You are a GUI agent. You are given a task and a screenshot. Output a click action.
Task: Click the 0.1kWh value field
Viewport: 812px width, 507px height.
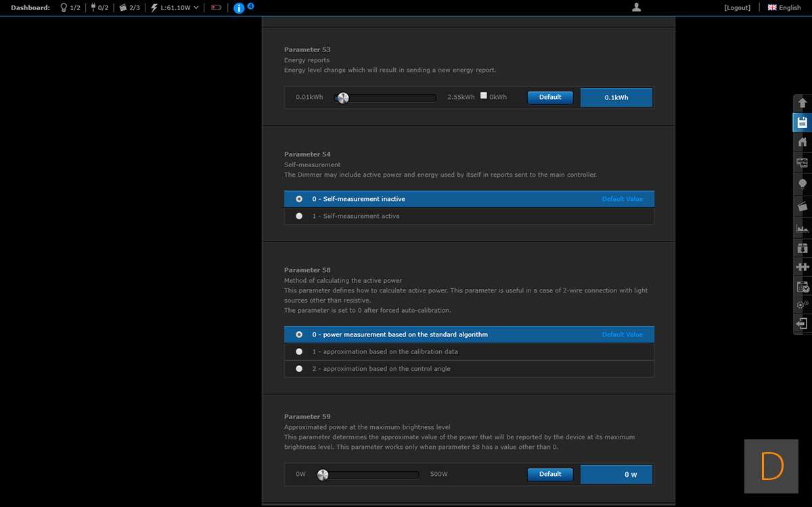tap(616, 97)
